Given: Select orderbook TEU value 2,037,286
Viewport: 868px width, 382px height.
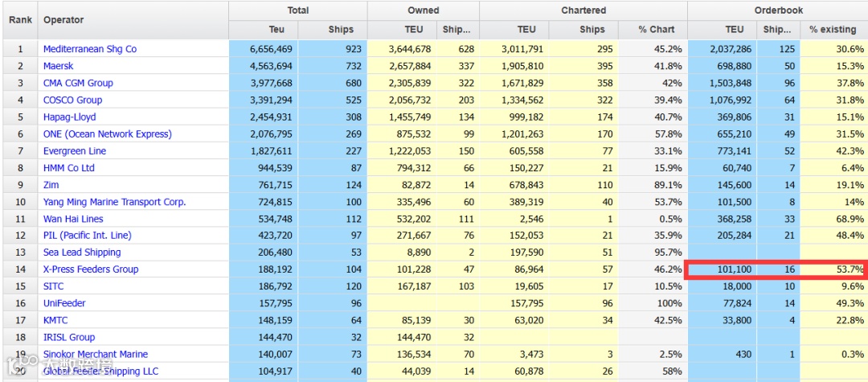Looking at the screenshot, I should [x=730, y=49].
